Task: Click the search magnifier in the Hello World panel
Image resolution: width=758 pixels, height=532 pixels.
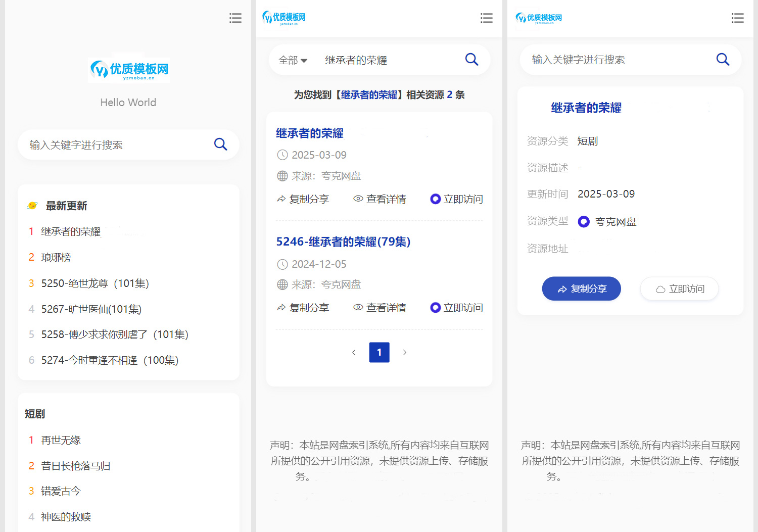Action: (x=221, y=144)
